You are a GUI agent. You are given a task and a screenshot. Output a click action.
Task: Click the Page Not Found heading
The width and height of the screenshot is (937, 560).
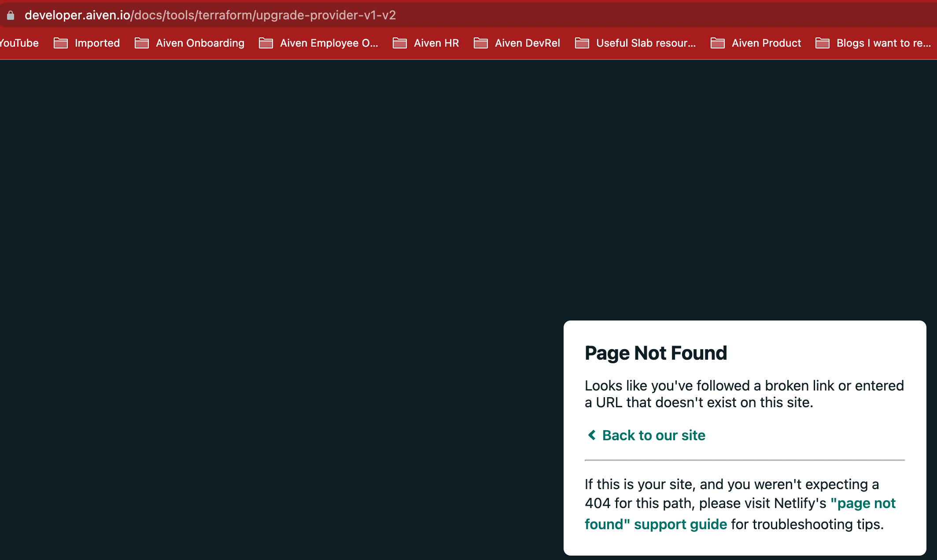[656, 353]
